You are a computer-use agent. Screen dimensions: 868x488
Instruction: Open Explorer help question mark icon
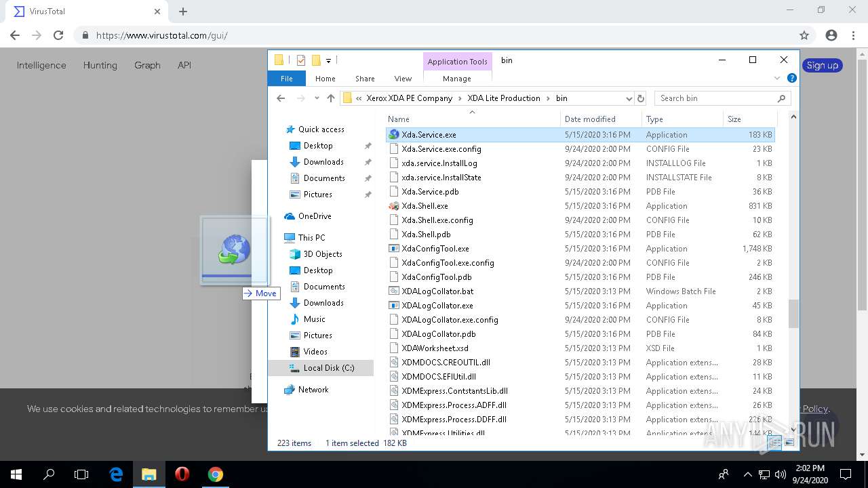pyautogui.click(x=791, y=79)
